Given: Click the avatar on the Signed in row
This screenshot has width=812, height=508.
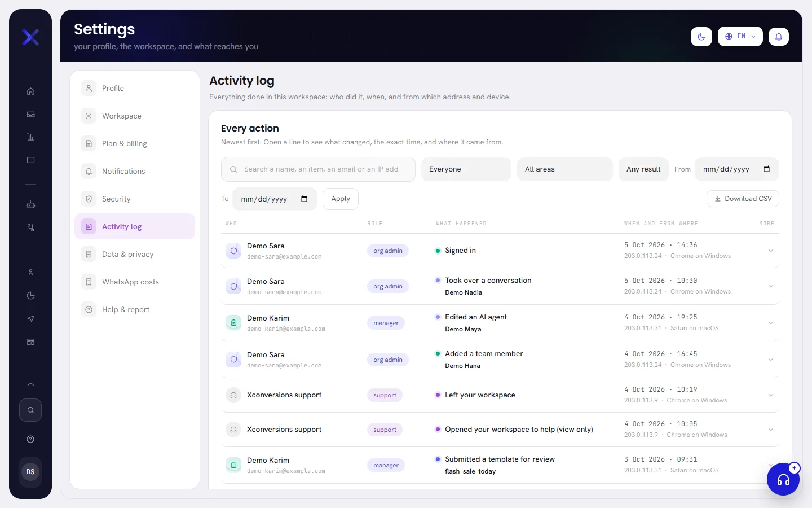Looking at the screenshot, I should tap(233, 251).
